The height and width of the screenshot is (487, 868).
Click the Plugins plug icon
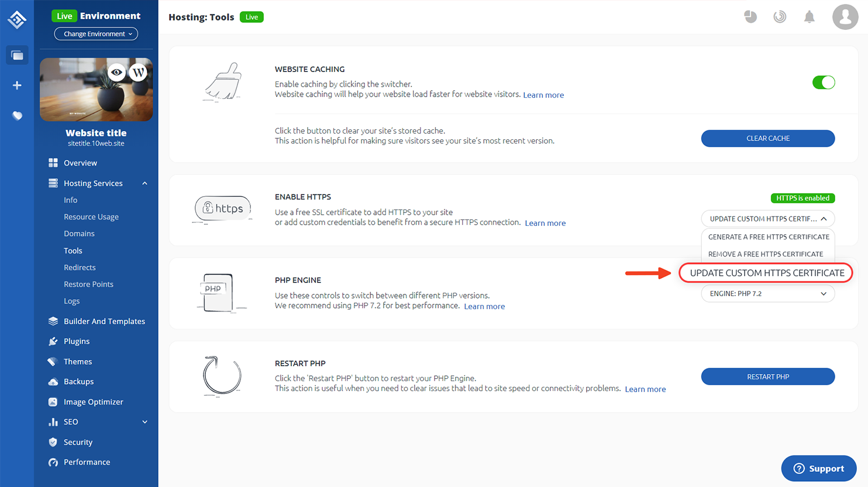pos(53,341)
